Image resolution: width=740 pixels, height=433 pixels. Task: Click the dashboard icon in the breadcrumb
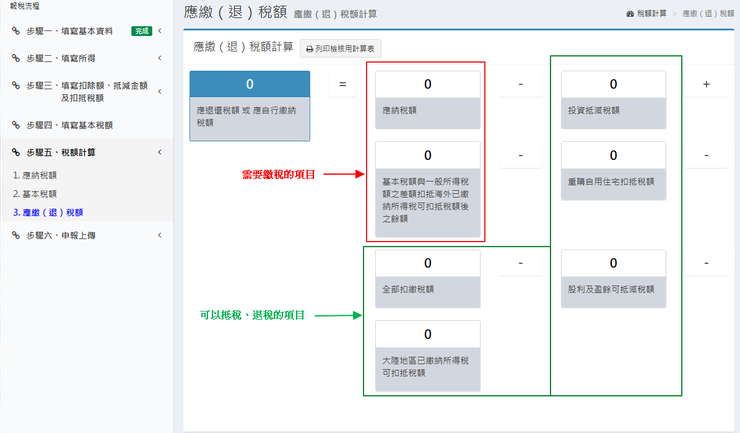(x=630, y=15)
